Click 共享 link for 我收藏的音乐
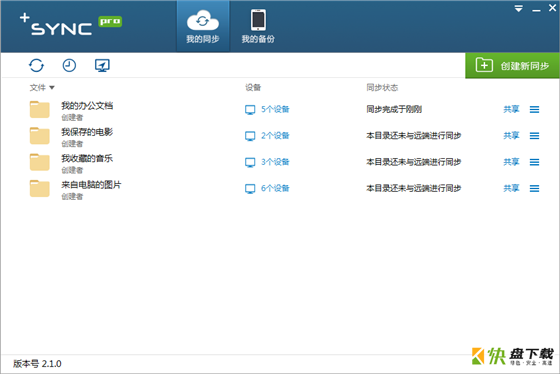The height and width of the screenshot is (374, 560). pos(511,162)
